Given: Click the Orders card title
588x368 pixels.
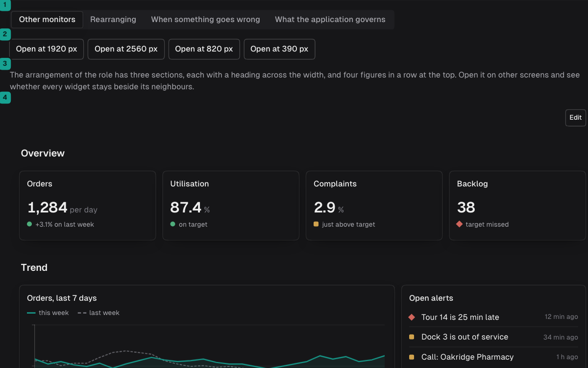Looking at the screenshot, I should 40,184.
